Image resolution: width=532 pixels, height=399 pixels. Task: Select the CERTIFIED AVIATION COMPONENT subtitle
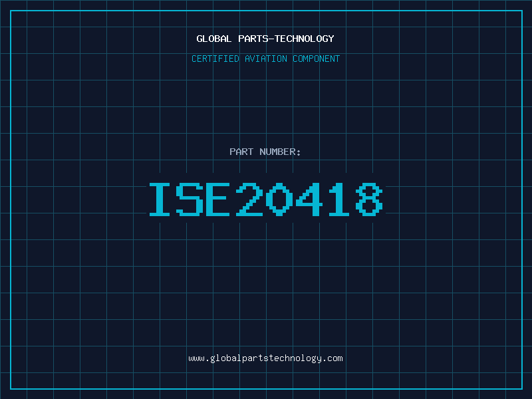click(265, 59)
